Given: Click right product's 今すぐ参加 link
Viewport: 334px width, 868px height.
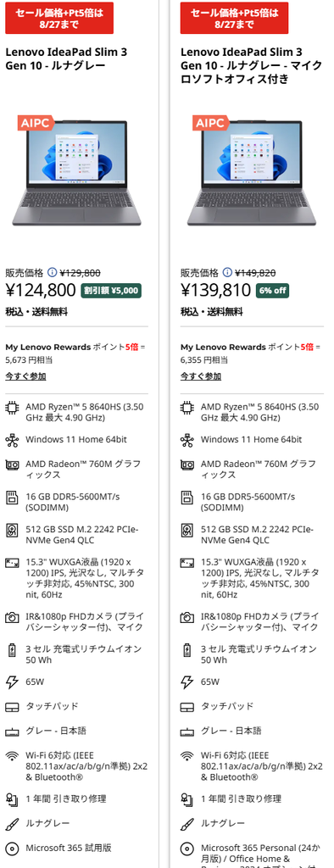Looking at the screenshot, I should pos(201,376).
